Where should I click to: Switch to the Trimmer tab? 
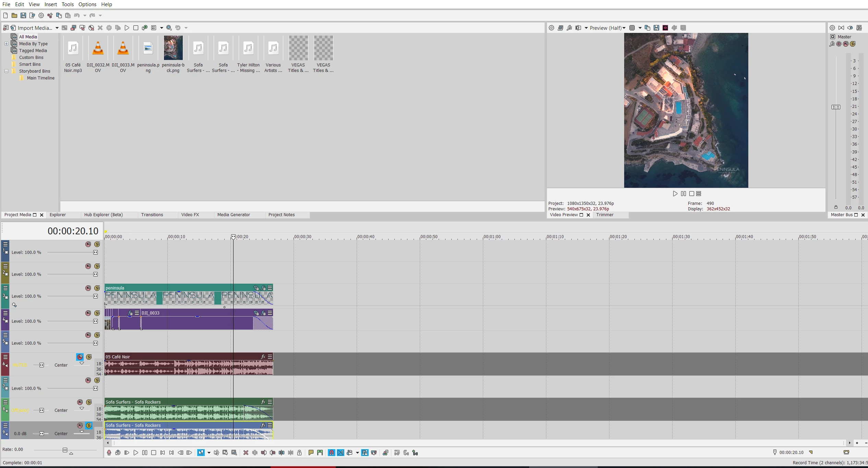pyautogui.click(x=605, y=214)
